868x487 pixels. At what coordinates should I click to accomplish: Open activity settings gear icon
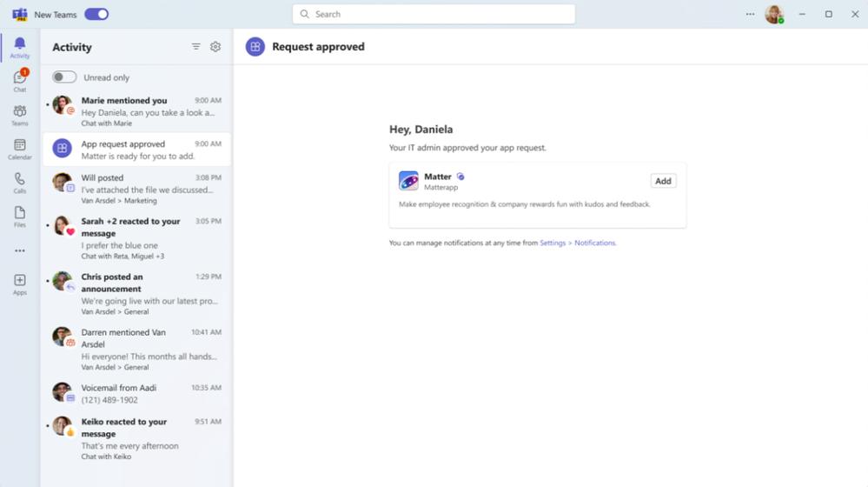point(215,47)
